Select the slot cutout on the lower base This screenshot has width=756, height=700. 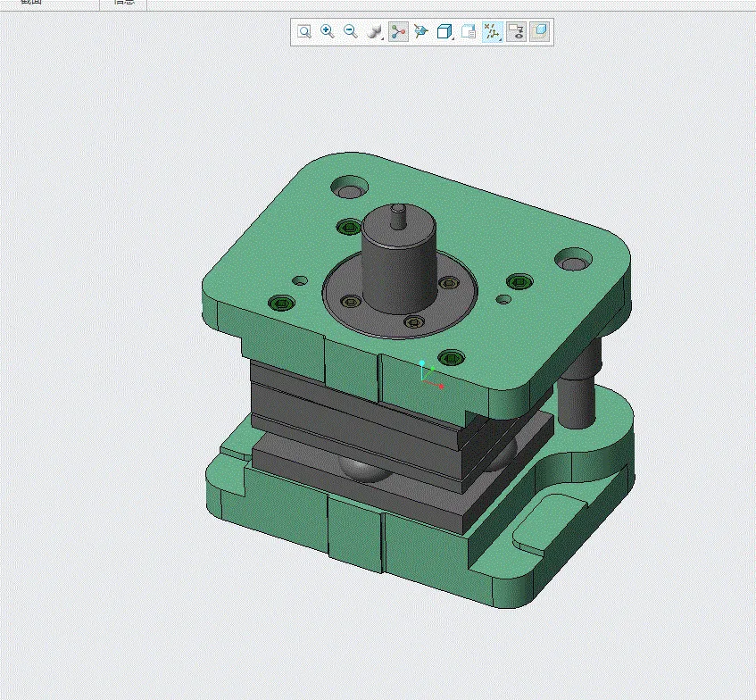point(550,523)
